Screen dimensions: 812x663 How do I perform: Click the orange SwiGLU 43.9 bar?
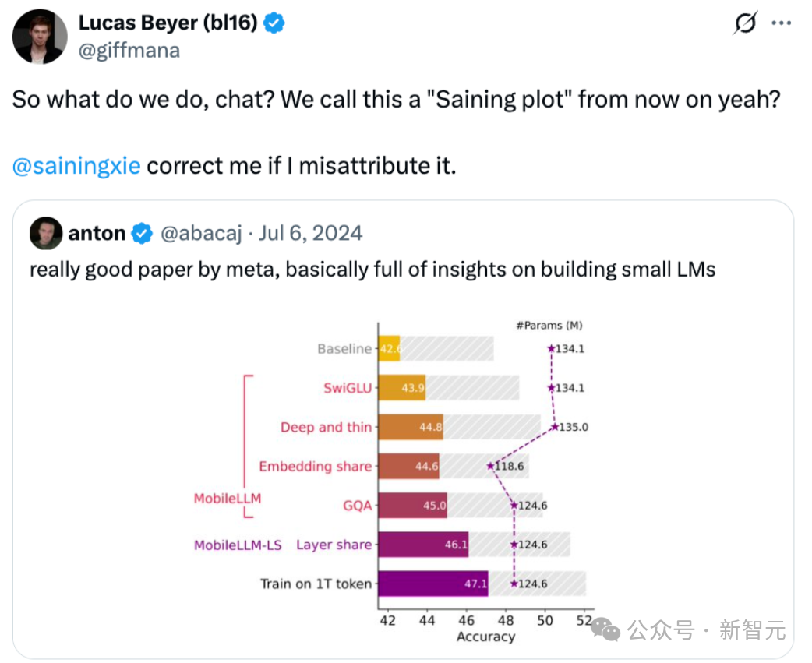(402, 388)
